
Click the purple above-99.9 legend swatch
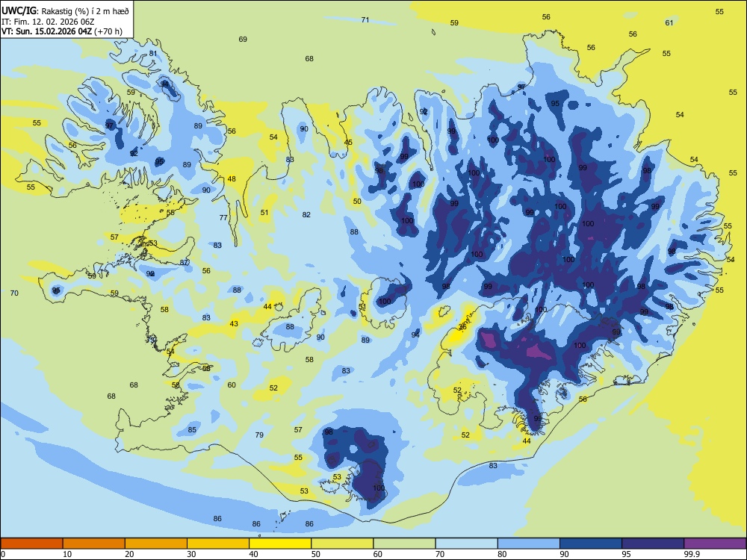pos(715,544)
